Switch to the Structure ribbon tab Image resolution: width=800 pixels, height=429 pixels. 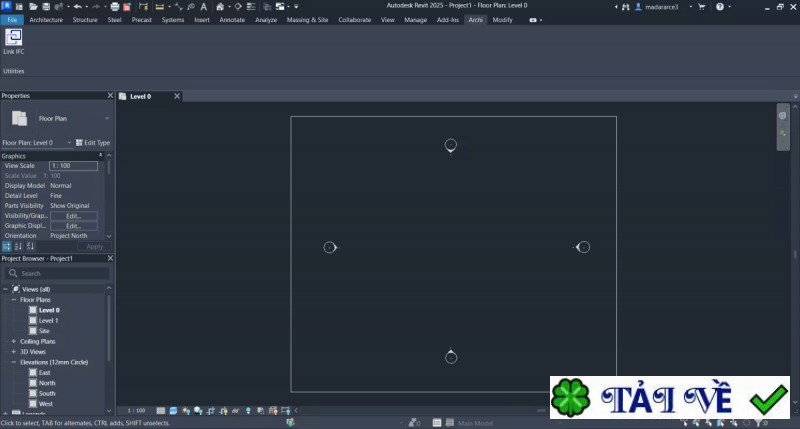click(x=85, y=20)
